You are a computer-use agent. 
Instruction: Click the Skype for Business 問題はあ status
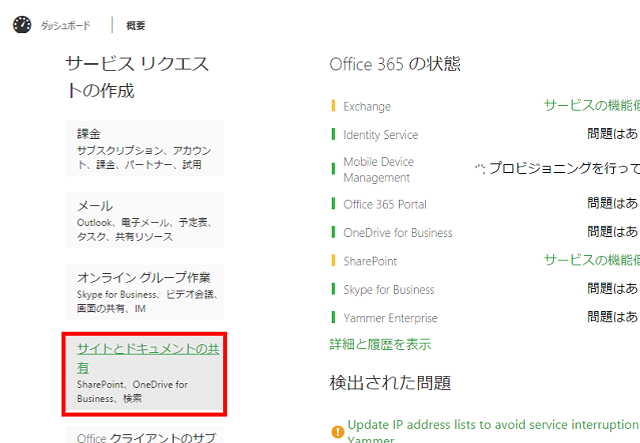[613, 288]
